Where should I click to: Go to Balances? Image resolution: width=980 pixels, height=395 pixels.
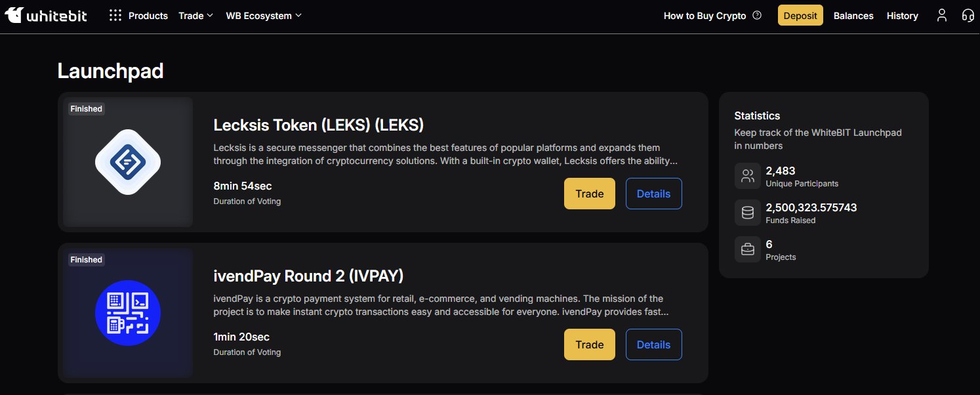(853, 15)
